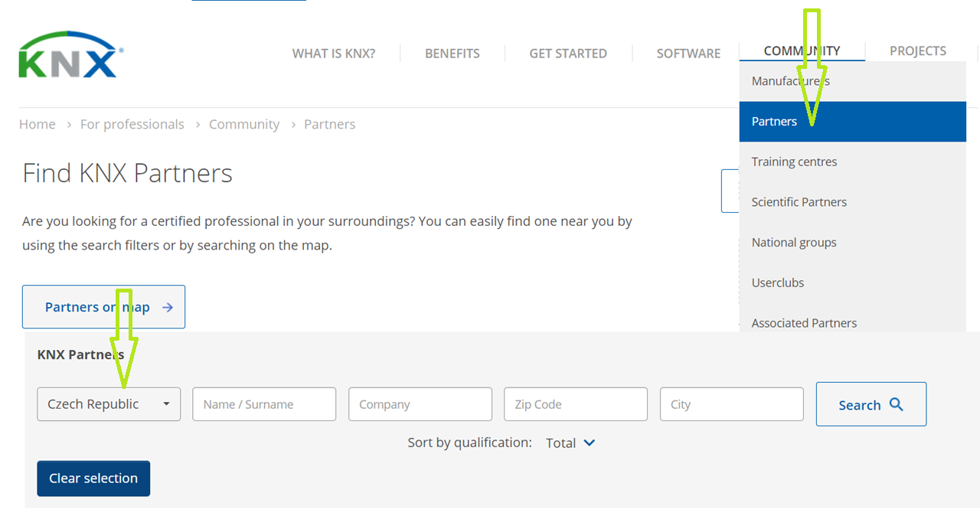This screenshot has height=526, width=980.
Task: Open Partners on map button
Action: point(103,307)
